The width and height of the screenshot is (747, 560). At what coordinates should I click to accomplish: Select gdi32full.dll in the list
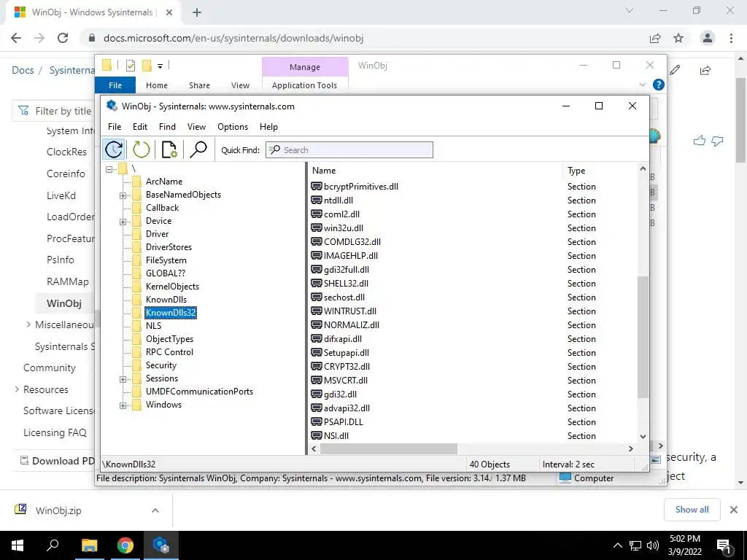click(347, 270)
